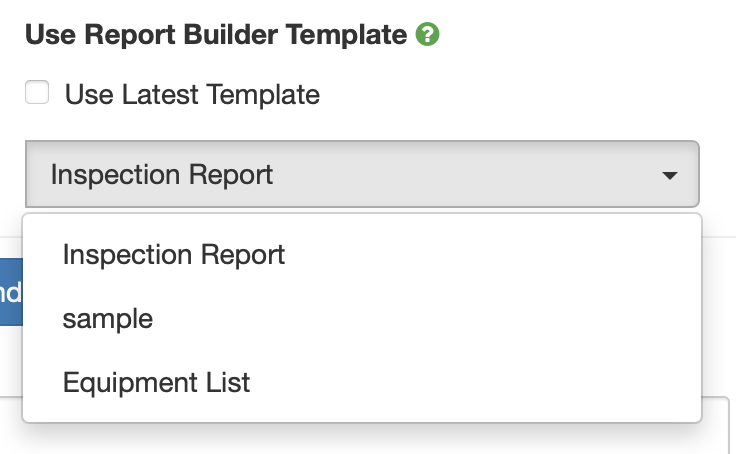Click the green help question mark icon
Image resolution: width=736 pixels, height=454 pixels.
(x=429, y=35)
